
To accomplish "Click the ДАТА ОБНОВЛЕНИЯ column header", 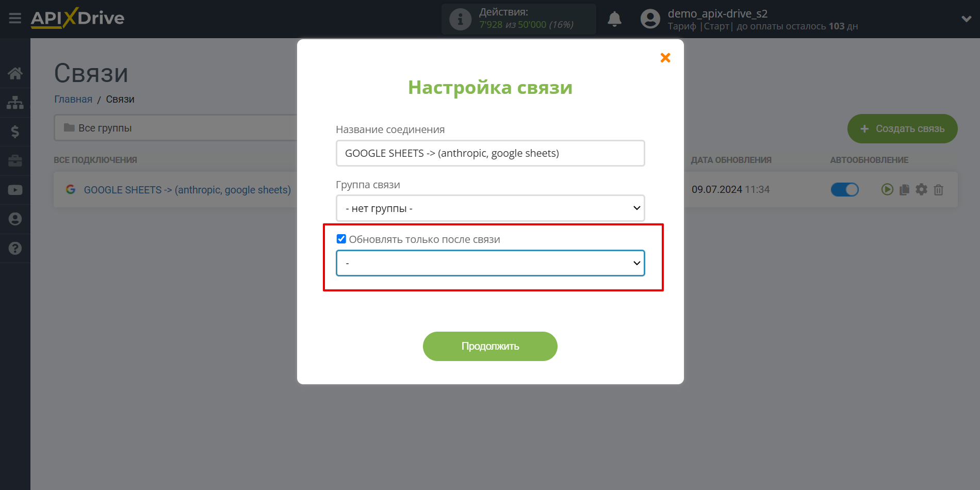I will coord(731,160).
